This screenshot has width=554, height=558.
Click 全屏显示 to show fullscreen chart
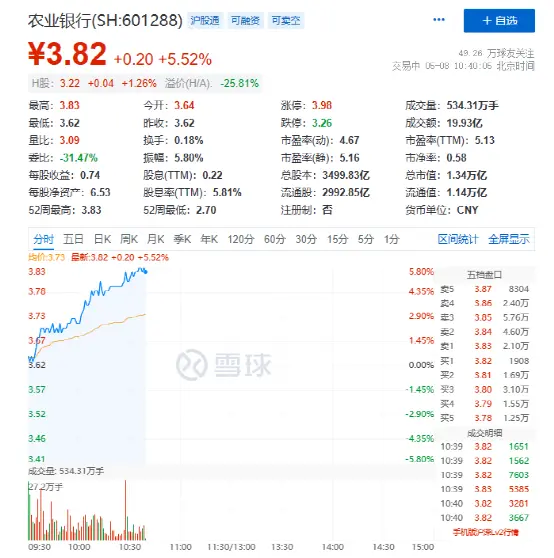coord(509,239)
